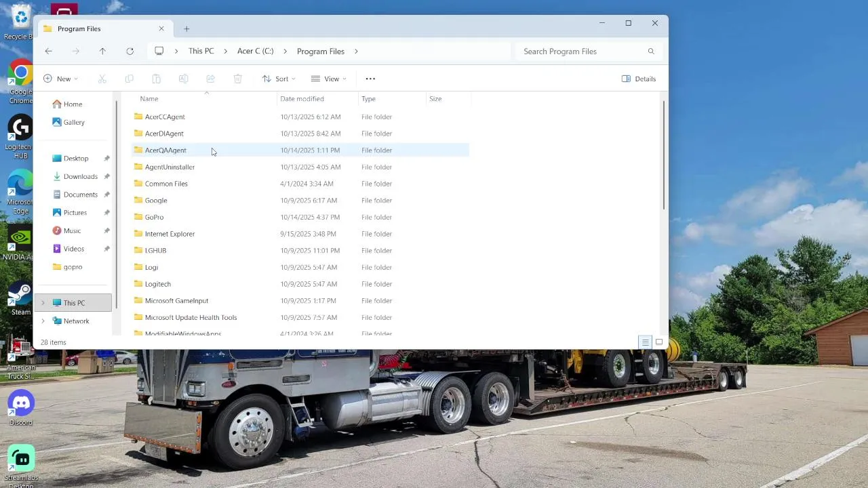
Task: Go to Acer C (C:) breadcrumb
Action: click(x=256, y=52)
